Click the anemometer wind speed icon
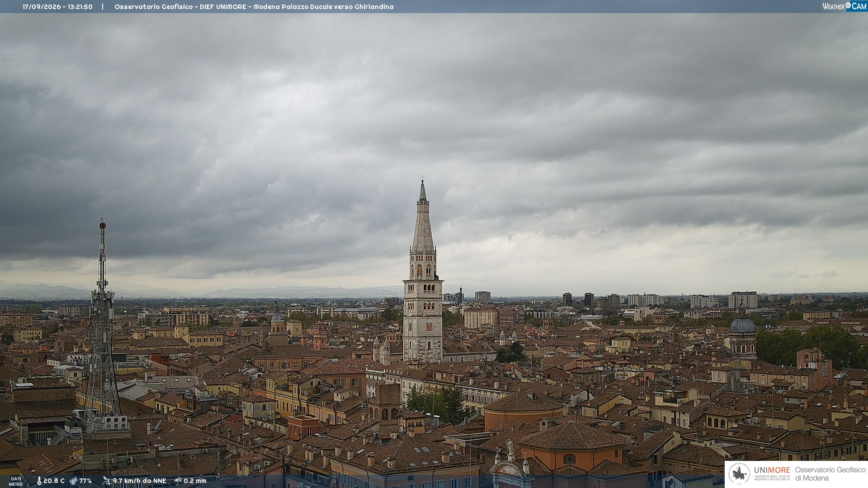The image size is (868, 488). 106,481
